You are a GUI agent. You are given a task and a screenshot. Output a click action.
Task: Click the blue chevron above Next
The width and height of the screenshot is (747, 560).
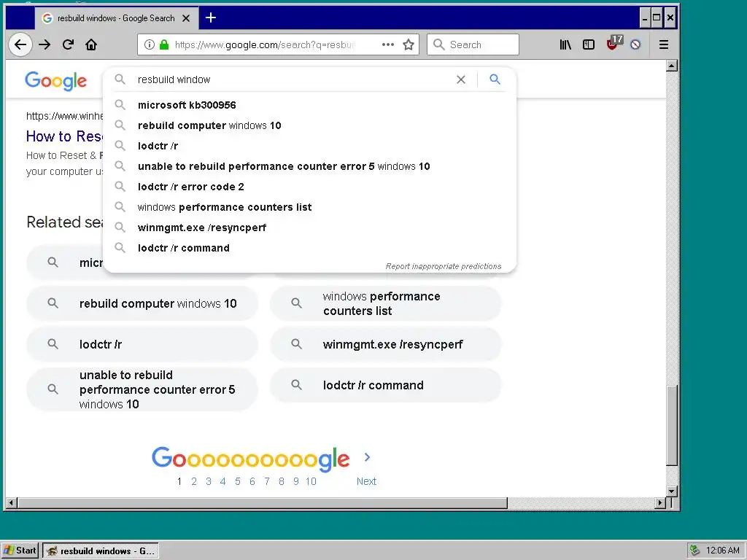pyautogui.click(x=367, y=457)
